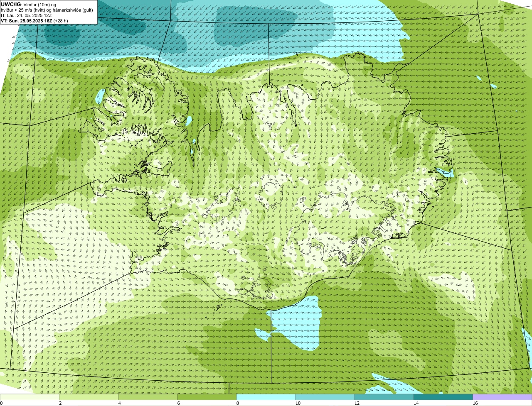Click the 'VT: Sun. 25.05.2025 16Z' valid time line

click(x=34, y=21)
